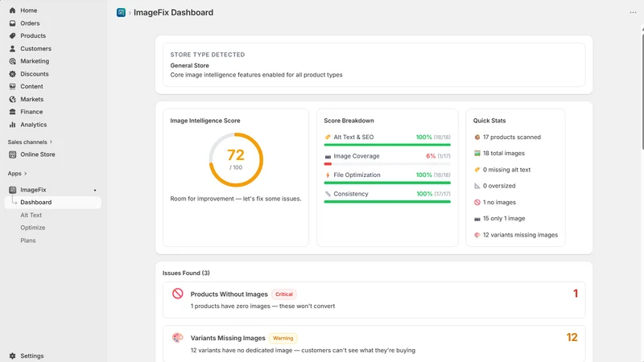Click the no images prohibited icon in Quick Stats
The height and width of the screenshot is (362, 644).
click(x=477, y=203)
